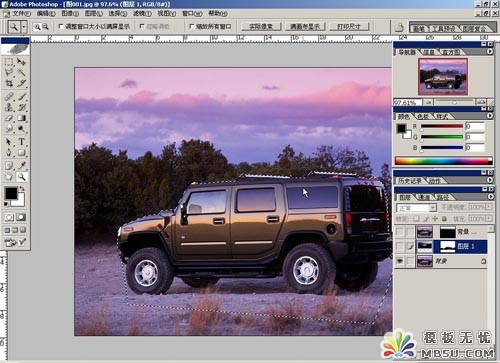This screenshot has width=500, height=363.
Task: Select the History Brush tool
Action: [x=22, y=107]
